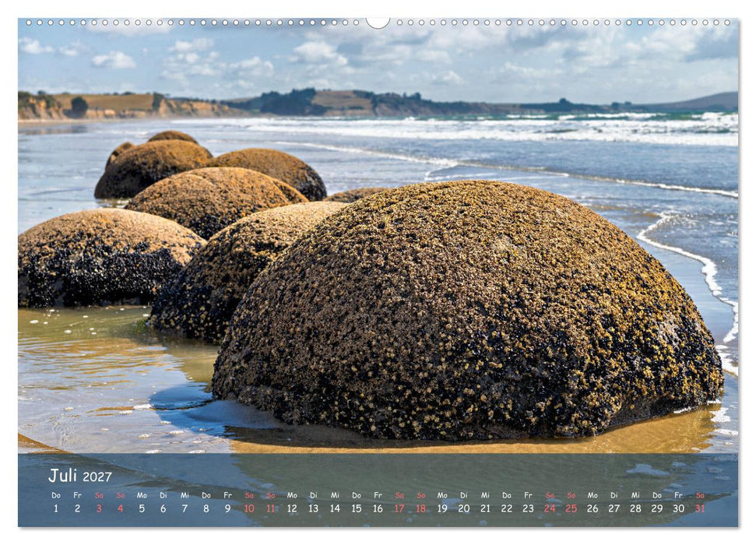Click the large foreground boulder photo
Viewport: 756px width, 545px height.
tap(467, 311)
